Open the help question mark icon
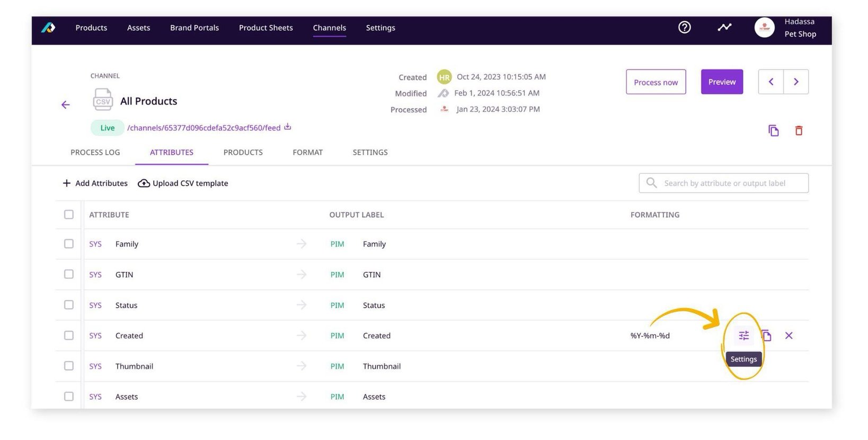Screen dimensions: 868x440 [684, 28]
